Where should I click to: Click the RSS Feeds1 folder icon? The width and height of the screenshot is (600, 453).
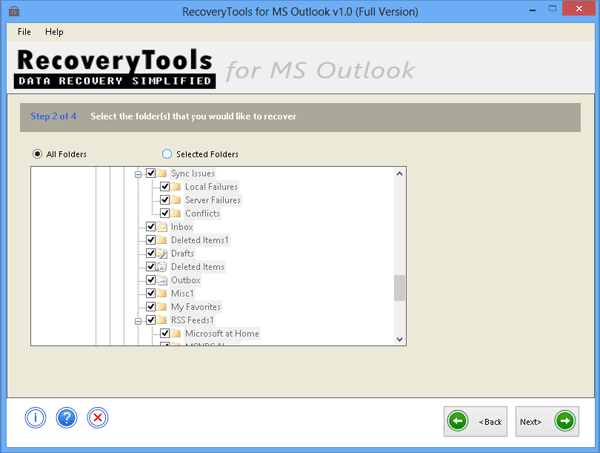162,320
